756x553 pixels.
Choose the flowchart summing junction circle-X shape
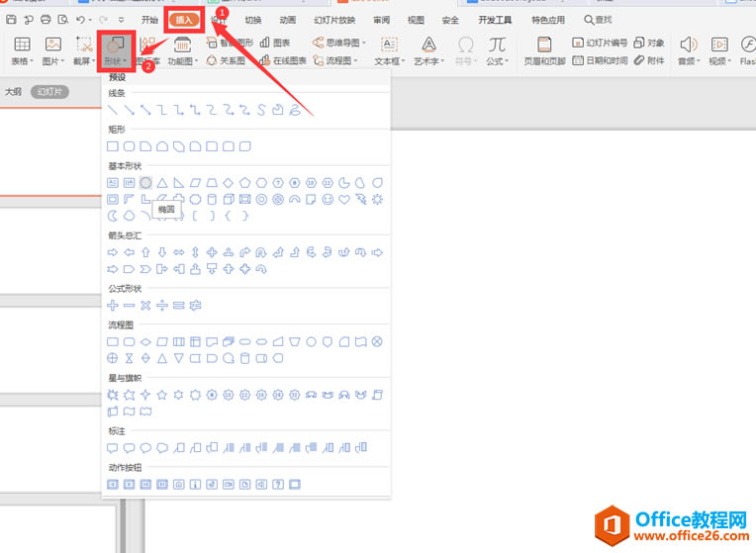pyautogui.click(x=378, y=341)
